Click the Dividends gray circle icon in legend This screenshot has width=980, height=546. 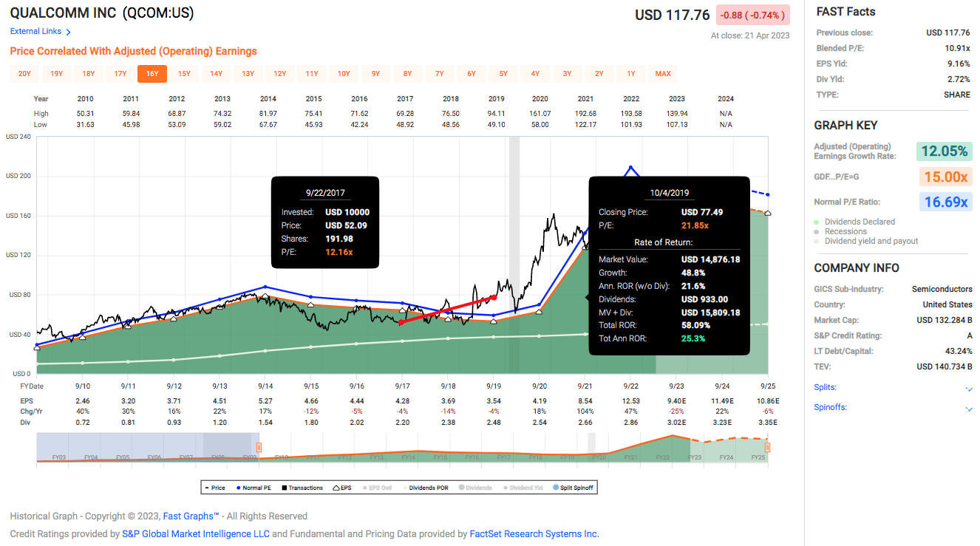click(x=461, y=488)
